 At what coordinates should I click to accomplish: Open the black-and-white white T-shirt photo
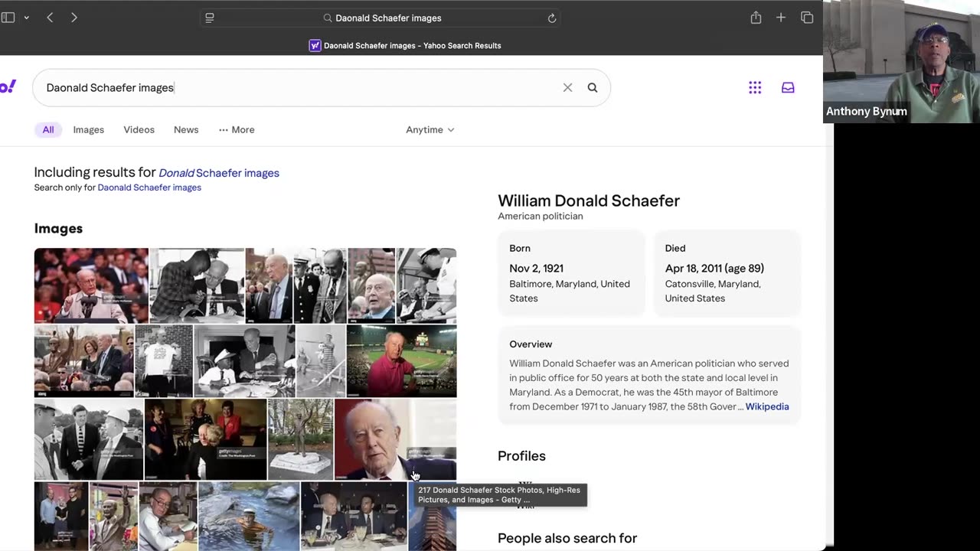[164, 361]
